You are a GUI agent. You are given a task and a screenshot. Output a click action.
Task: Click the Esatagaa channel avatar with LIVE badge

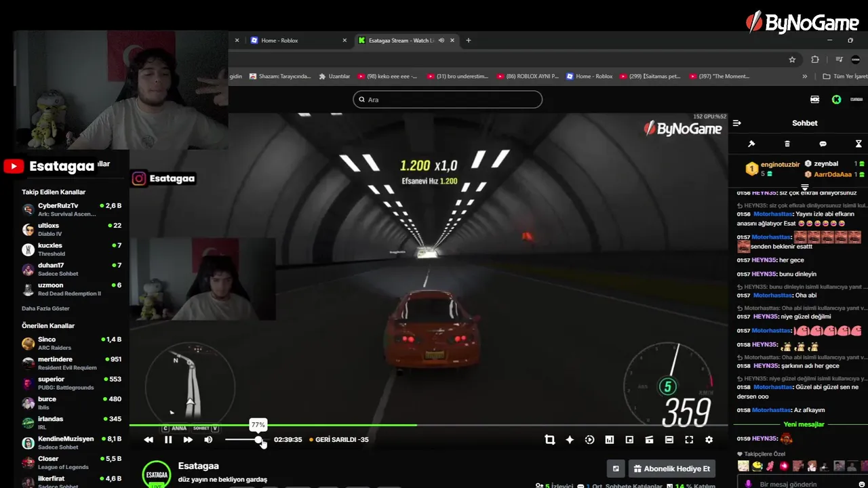point(157,474)
